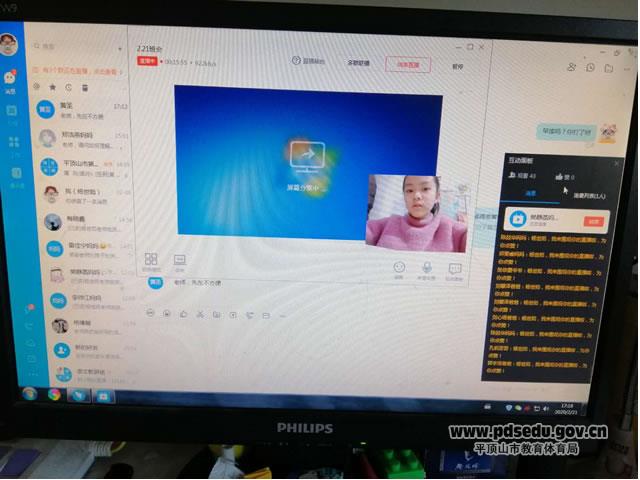Viewport: 640px width, 480px height.
Task: Open the Windows Start button on taskbar
Action: (30, 394)
